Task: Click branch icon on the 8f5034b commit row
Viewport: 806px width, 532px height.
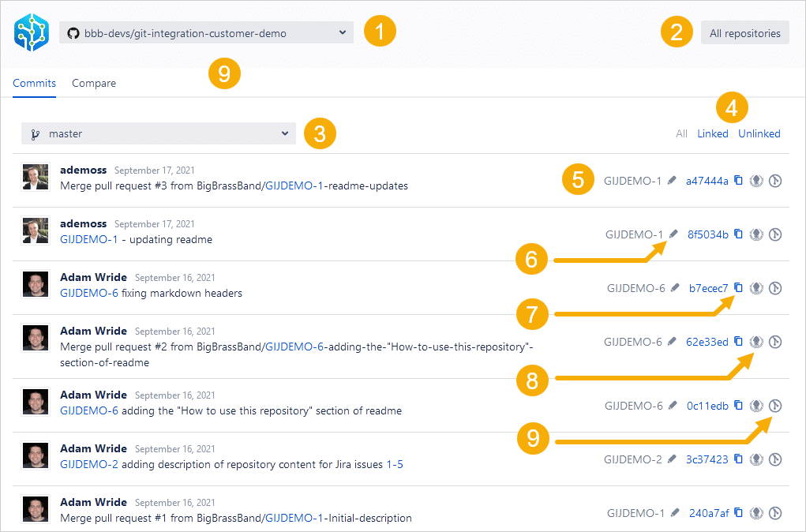Action: click(775, 234)
